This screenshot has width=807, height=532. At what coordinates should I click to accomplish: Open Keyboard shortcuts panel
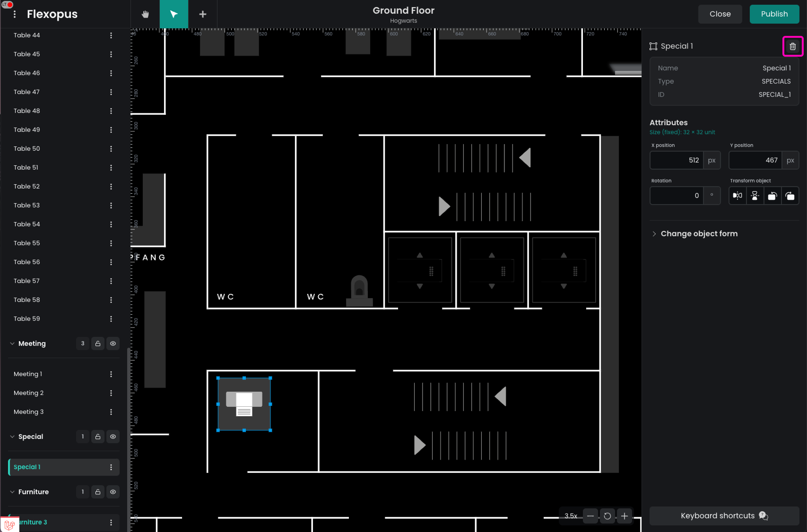point(724,515)
